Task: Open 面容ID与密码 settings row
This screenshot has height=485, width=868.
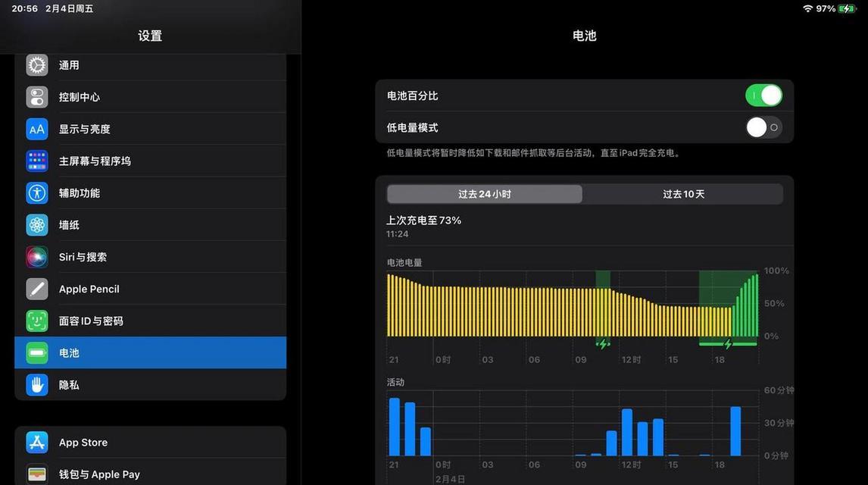Action: click(x=151, y=321)
